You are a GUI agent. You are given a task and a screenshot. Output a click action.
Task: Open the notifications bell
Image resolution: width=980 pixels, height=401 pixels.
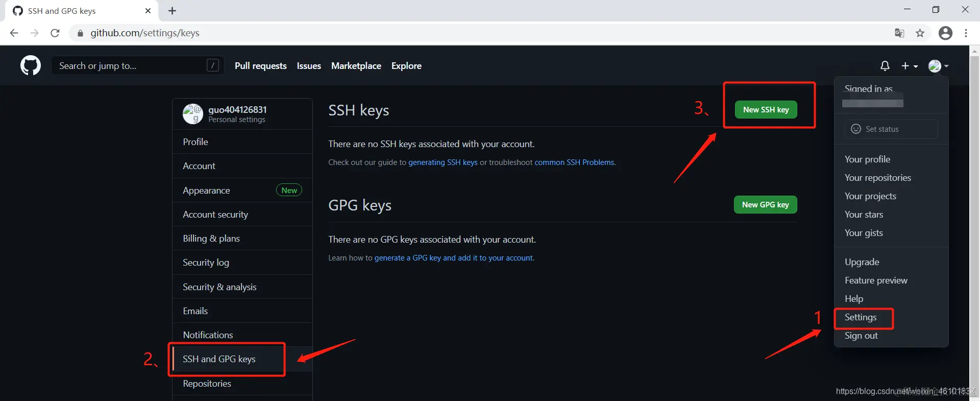point(885,66)
